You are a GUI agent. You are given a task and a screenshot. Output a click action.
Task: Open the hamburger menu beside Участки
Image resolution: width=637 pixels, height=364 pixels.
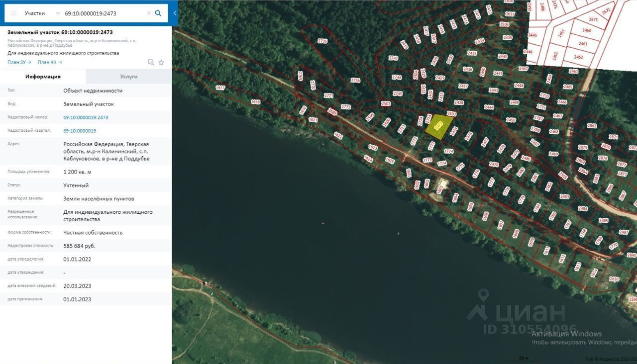(x=13, y=13)
